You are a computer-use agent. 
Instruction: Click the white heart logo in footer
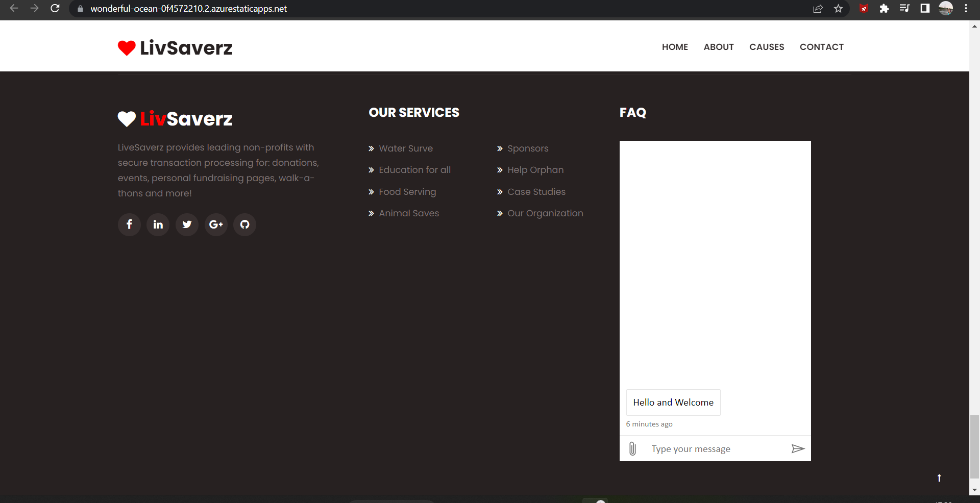[x=127, y=119]
